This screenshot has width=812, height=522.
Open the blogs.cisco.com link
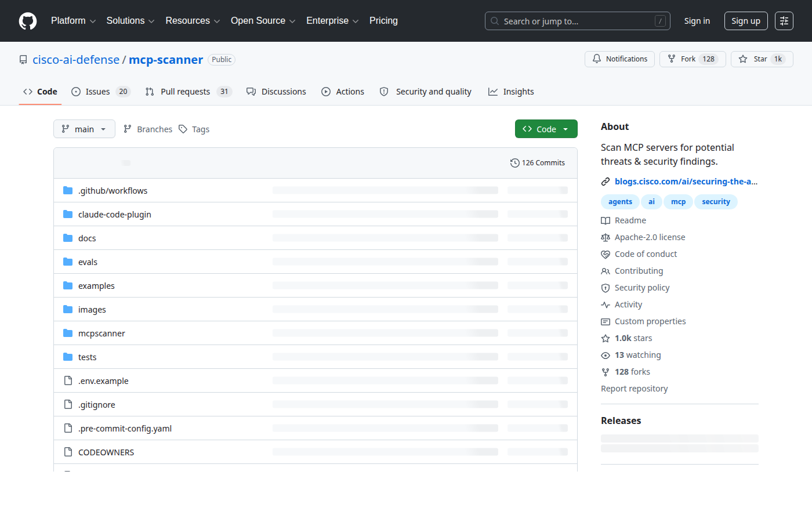pos(686,182)
